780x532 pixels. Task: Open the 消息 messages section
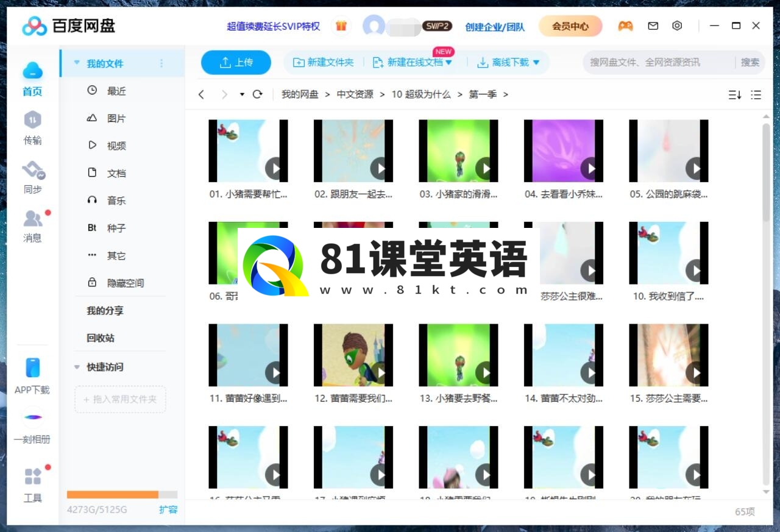pos(33,218)
